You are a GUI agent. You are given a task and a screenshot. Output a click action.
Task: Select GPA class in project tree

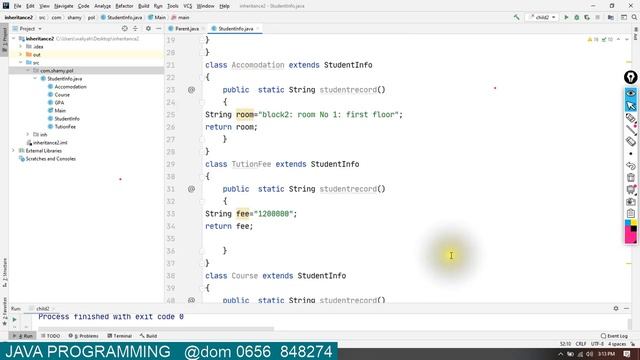[59, 102]
